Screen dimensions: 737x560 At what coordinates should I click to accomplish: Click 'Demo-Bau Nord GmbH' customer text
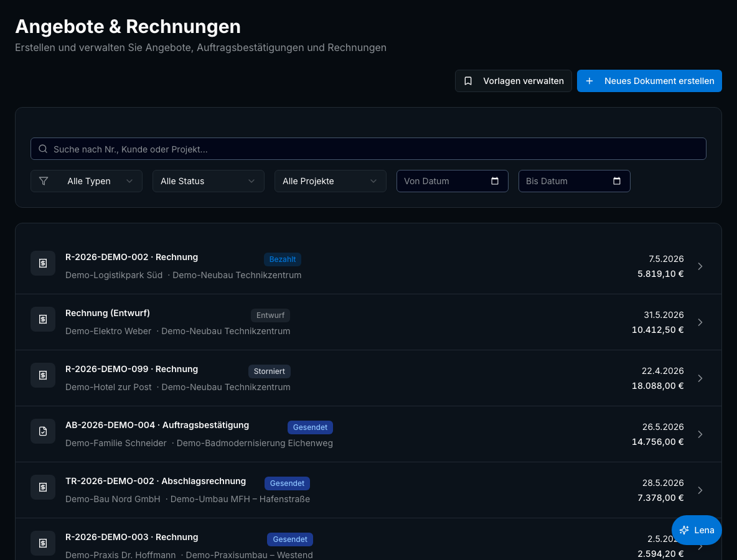tap(113, 499)
